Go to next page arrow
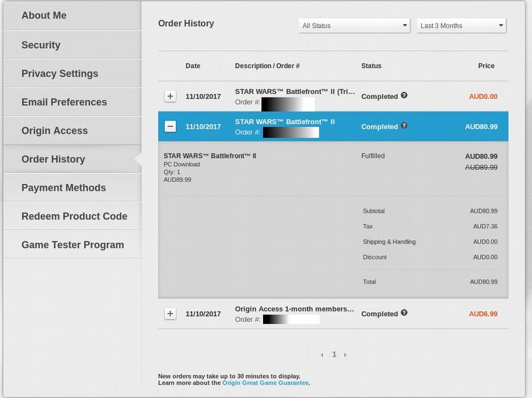 345,355
